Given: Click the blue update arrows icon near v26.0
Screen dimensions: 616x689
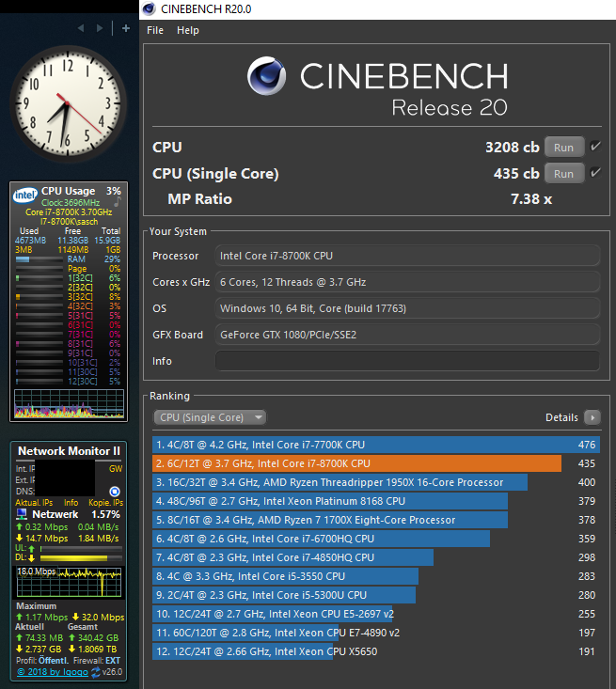Looking at the screenshot, I should pos(95,672).
